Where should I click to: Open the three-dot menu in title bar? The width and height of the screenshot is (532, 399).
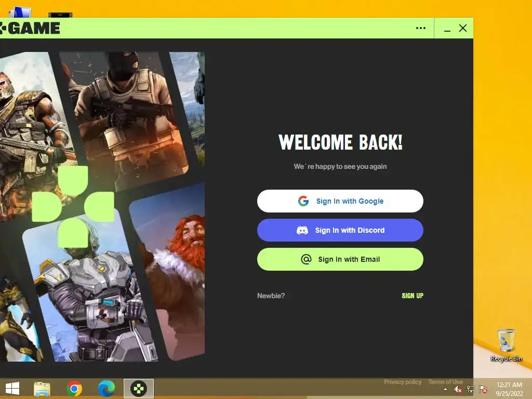(x=420, y=28)
